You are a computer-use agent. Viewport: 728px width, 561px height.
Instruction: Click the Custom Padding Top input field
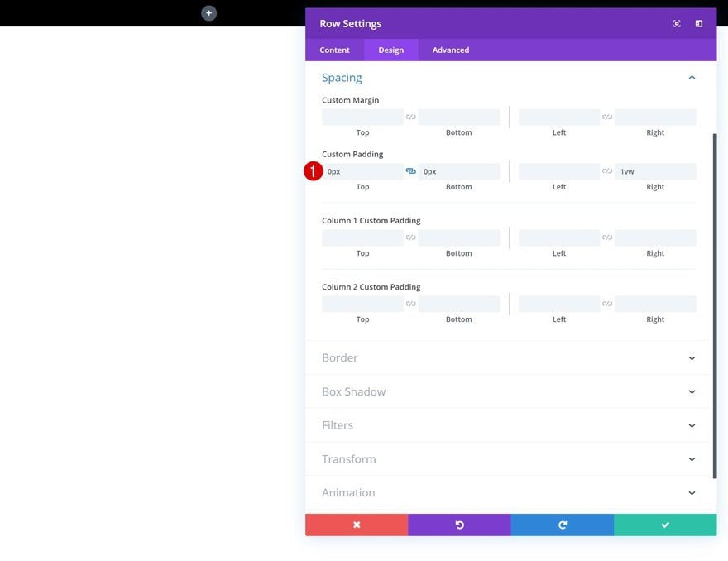tap(362, 171)
